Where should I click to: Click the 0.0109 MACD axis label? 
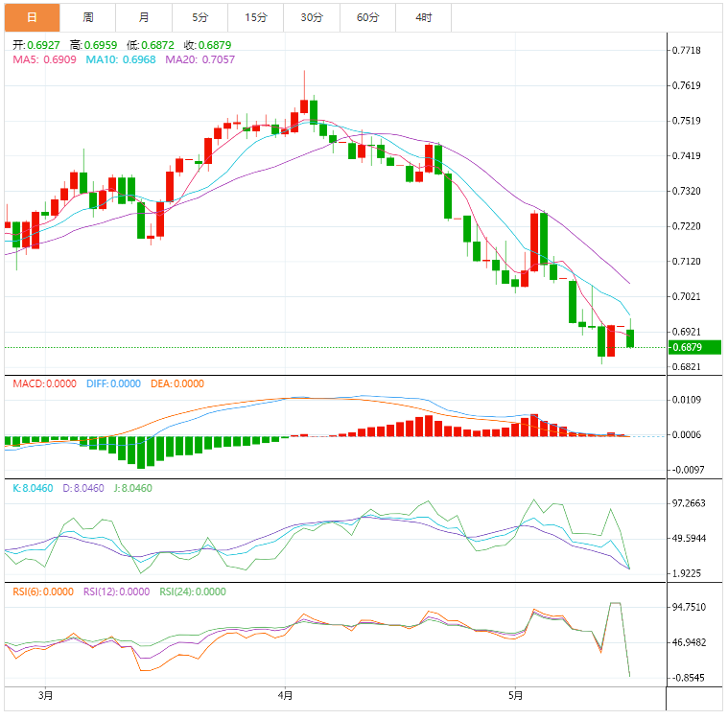[x=686, y=400]
